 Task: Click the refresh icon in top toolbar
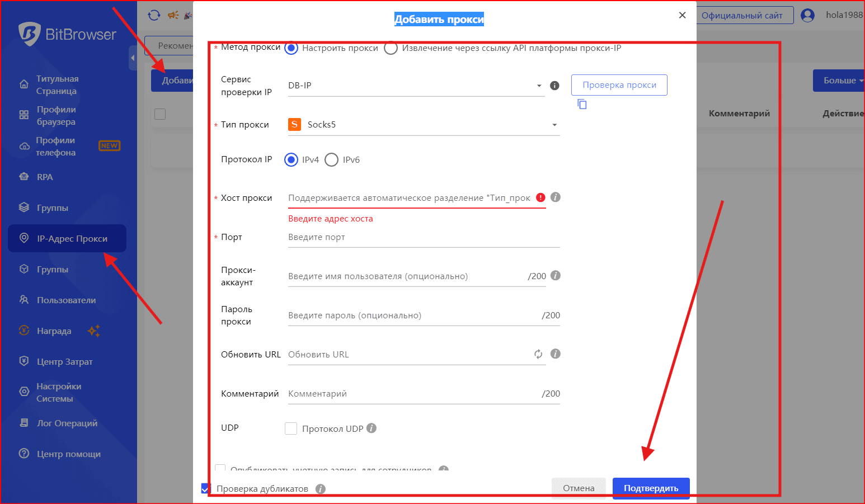pyautogui.click(x=154, y=15)
